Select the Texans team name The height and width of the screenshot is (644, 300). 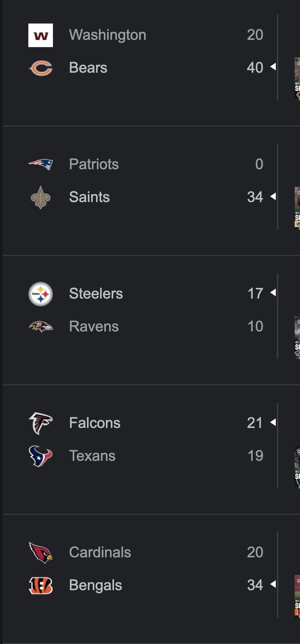[92, 456]
